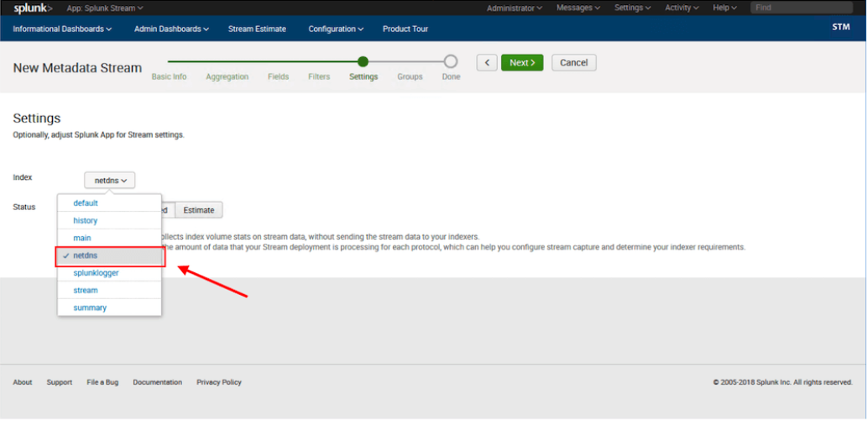The height and width of the screenshot is (421, 868).
Task: Expand the Admin Dashboards menu
Action: click(x=171, y=29)
